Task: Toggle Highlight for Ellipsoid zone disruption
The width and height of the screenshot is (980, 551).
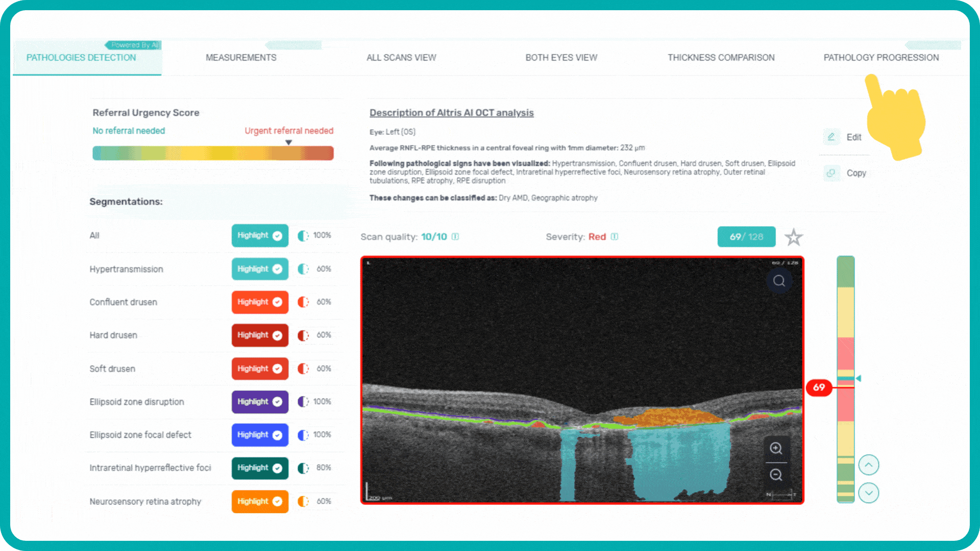Action: 260,402
